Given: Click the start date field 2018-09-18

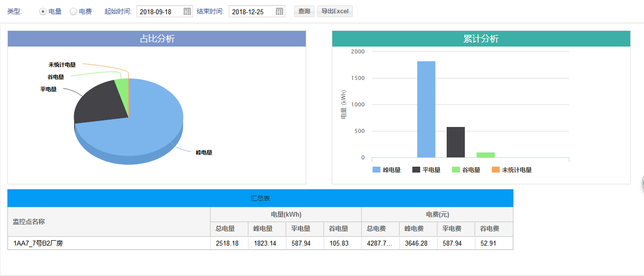Looking at the screenshot, I should [x=164, y=11].
